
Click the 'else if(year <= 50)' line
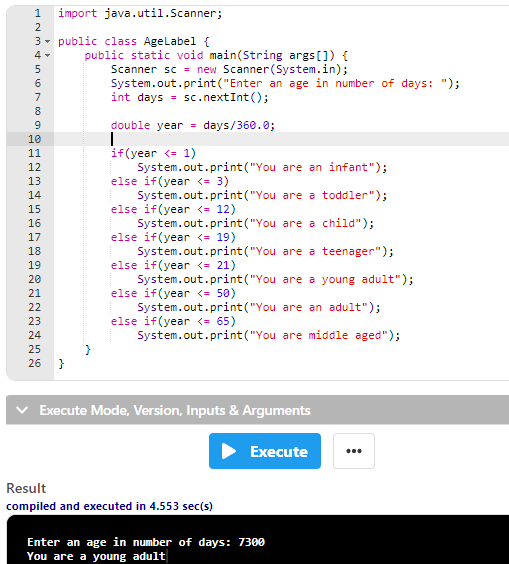[173, 293]
